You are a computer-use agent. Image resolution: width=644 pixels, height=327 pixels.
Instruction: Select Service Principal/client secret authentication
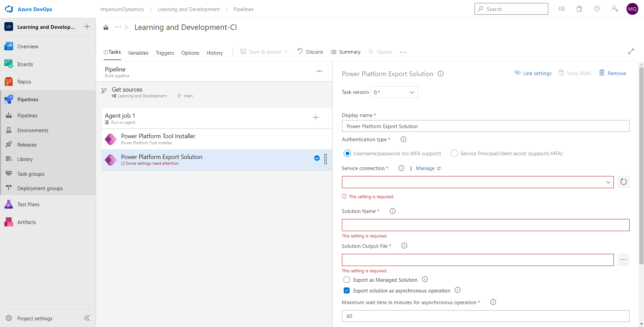click(x=454, y=153)
